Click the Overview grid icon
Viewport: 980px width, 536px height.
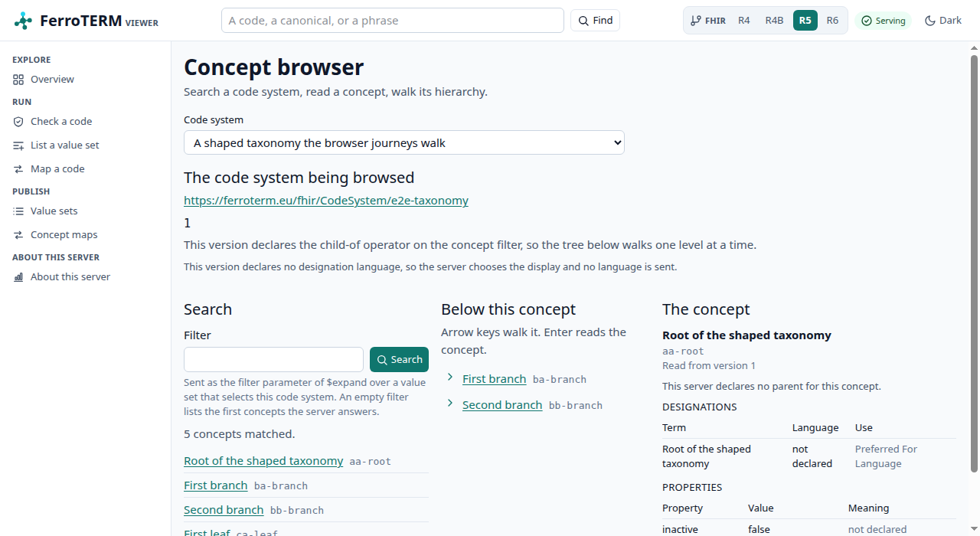[x=18, y=80]
